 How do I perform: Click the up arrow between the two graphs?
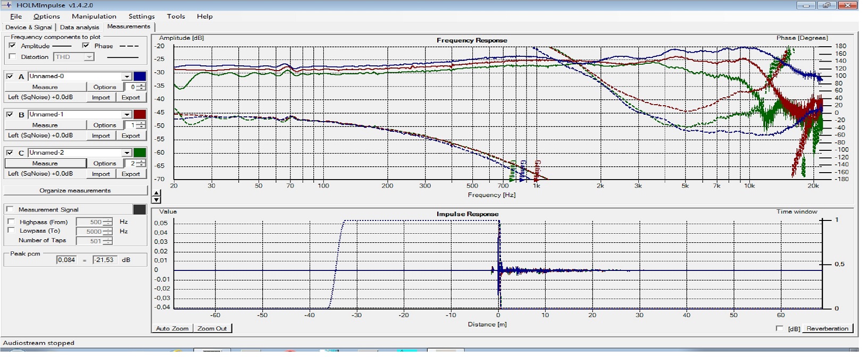(156, 193)
